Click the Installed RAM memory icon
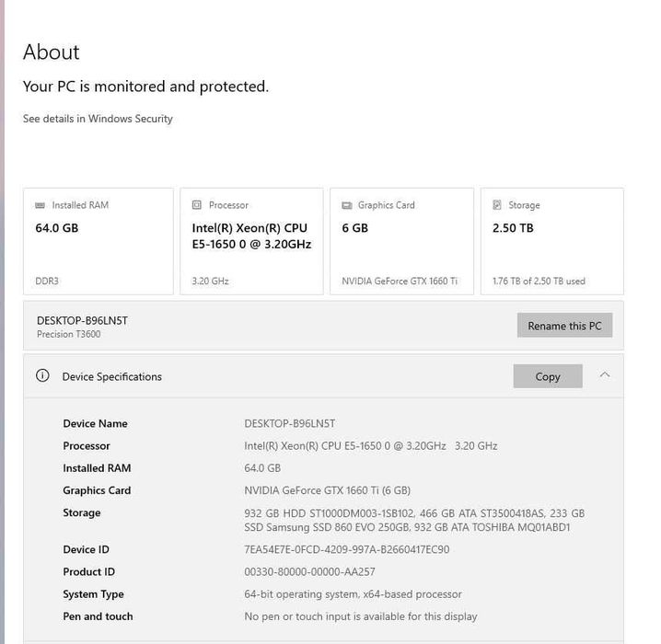661x644 pixels. (41, 205)
